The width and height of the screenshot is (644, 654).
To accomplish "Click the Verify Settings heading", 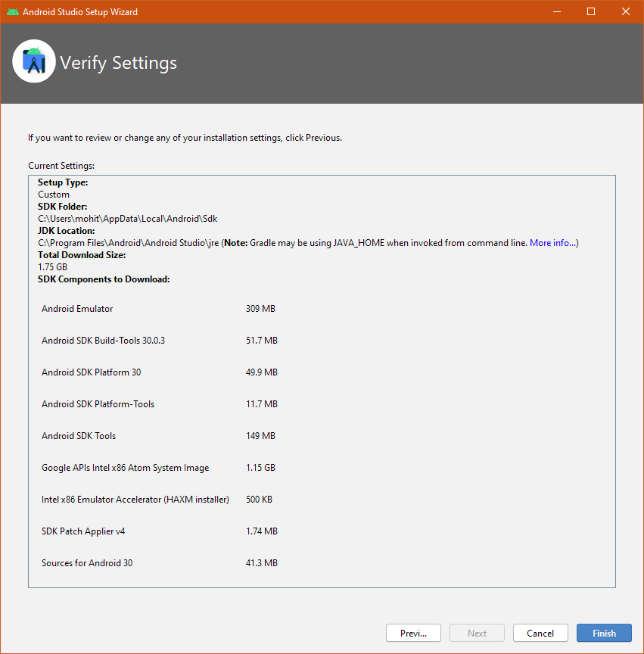I will point(118,63).
